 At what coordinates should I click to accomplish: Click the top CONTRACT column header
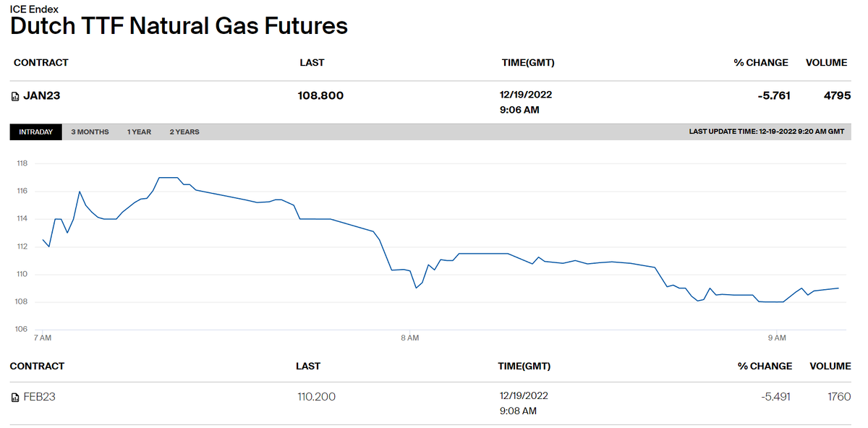click(41, 63)
